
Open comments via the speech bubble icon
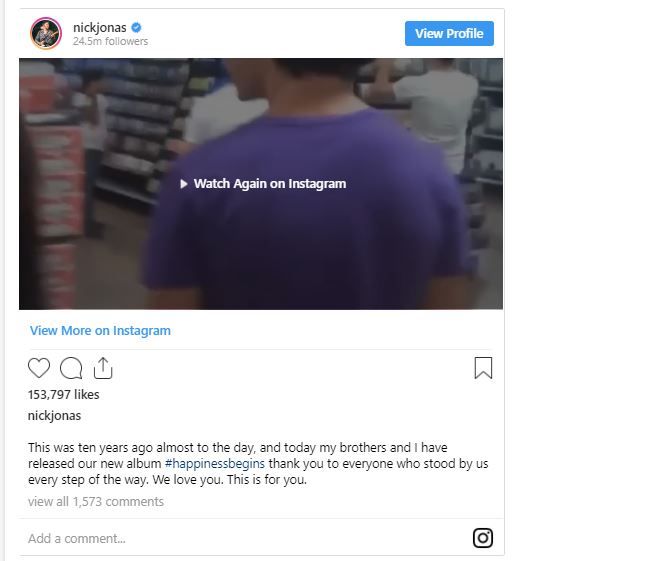71,368
